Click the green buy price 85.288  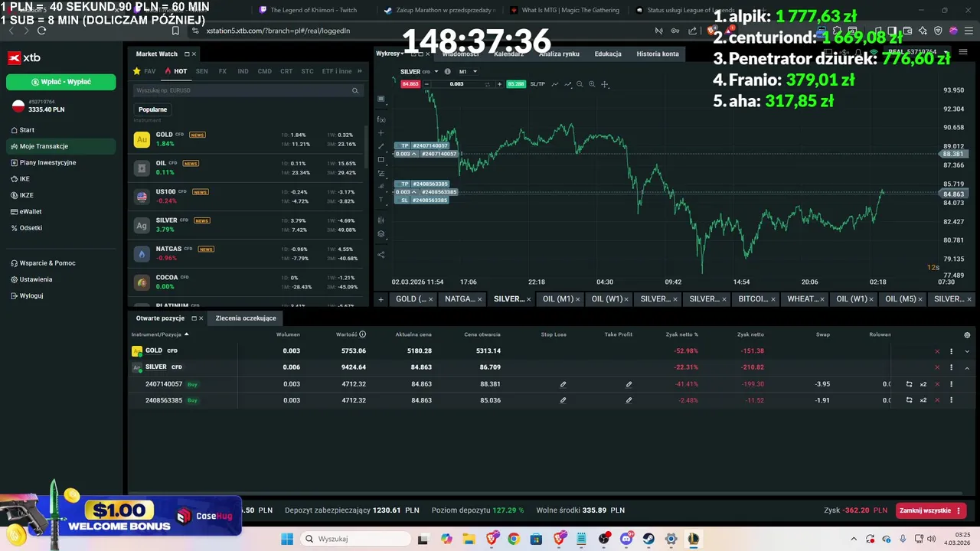click(x=516, y=84)
